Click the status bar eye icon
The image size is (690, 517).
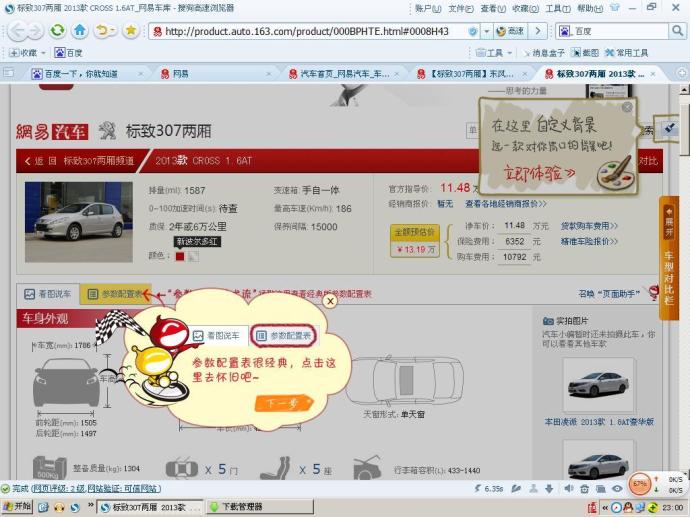pos(617,488)
